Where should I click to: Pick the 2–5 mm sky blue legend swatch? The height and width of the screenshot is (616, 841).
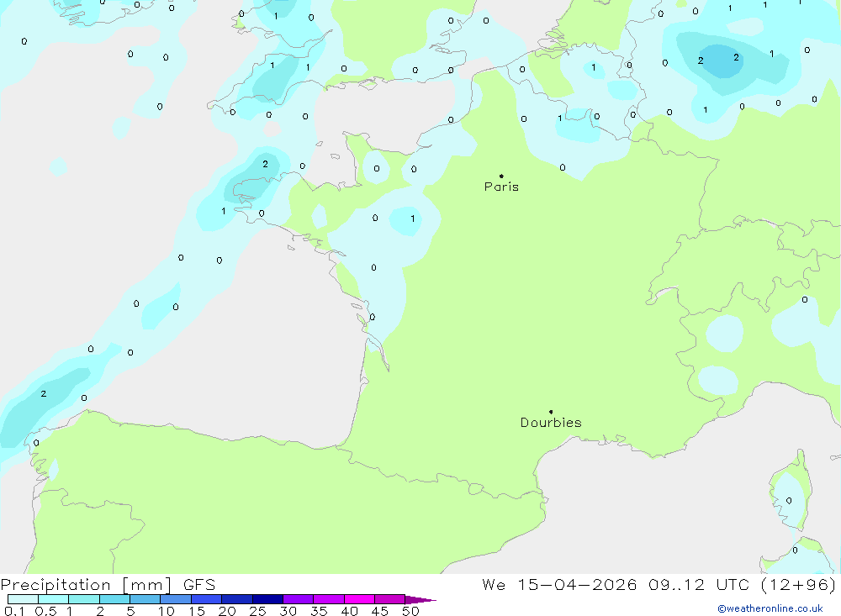coord(114,599)
